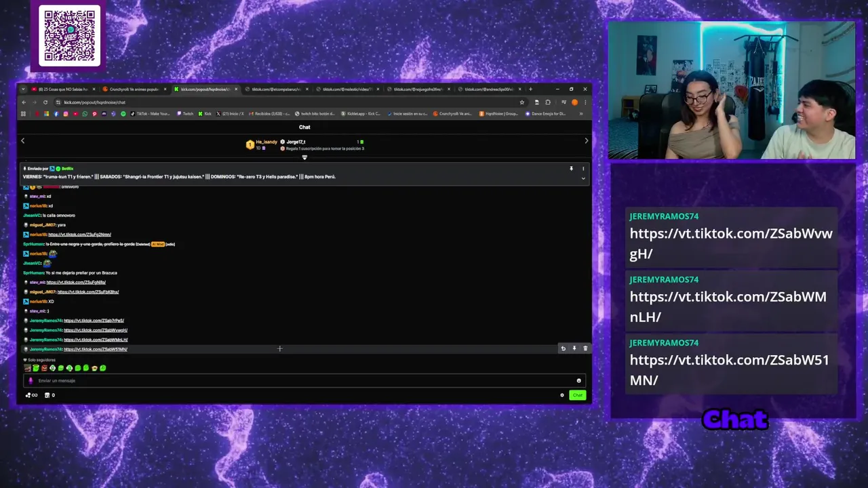Click JheanVC username on 'ls calla omnovoro'
The height and width of the screenshot is (488, 868).
tap(32, 216)
